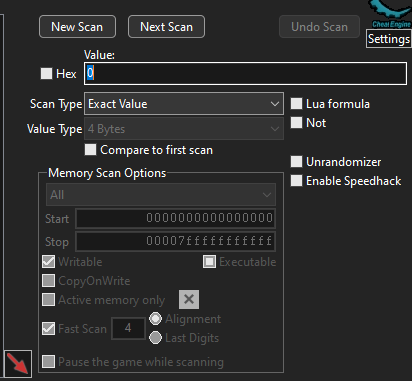This screenshot has height=381, width=412.
Task: Toggle the Hex checkbox
Action: pyautogui.click(x=46, y=74)
